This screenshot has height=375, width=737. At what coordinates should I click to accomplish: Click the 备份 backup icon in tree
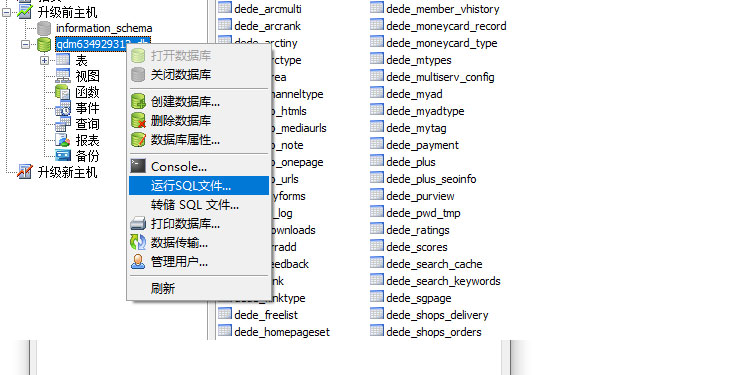[x=63, y=155]
